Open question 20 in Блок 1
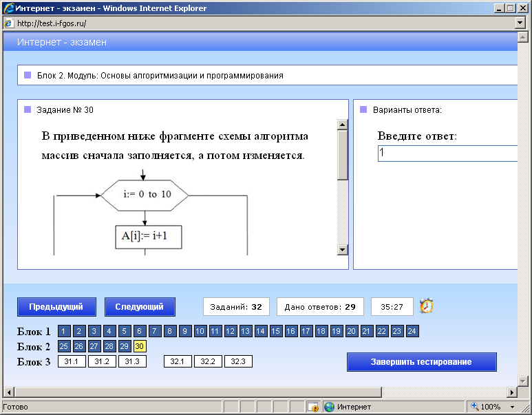Screen dimensions: 532x415 point(352,331)
